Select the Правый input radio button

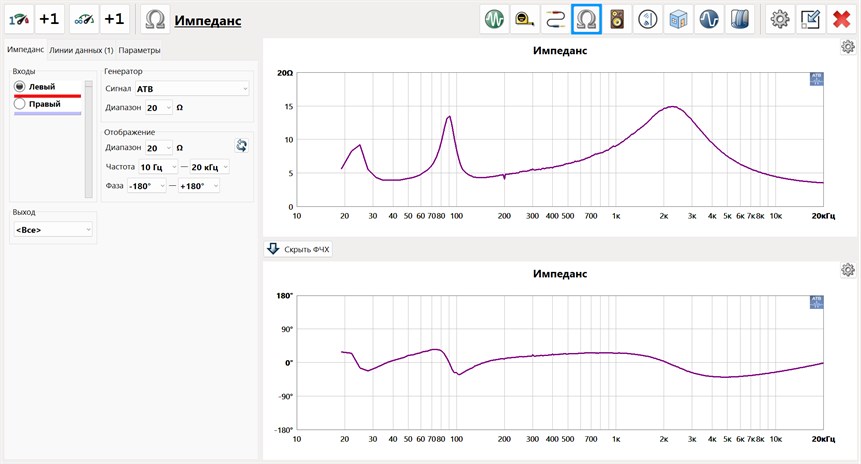pos(20,104)
